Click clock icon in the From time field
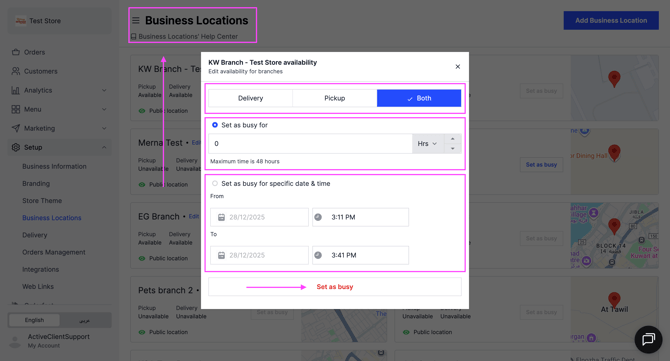The height and width of the screenshot is (361, 670). pos(318,217)
